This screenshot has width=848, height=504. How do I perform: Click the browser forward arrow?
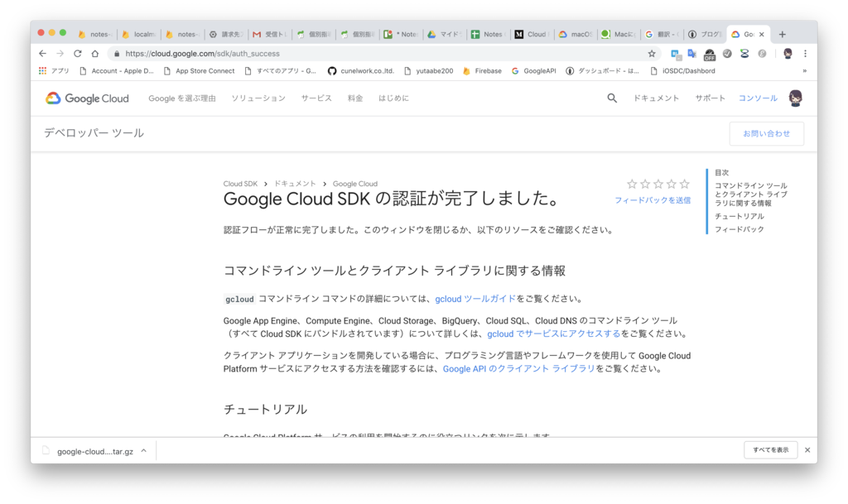(x=60, y=54)
